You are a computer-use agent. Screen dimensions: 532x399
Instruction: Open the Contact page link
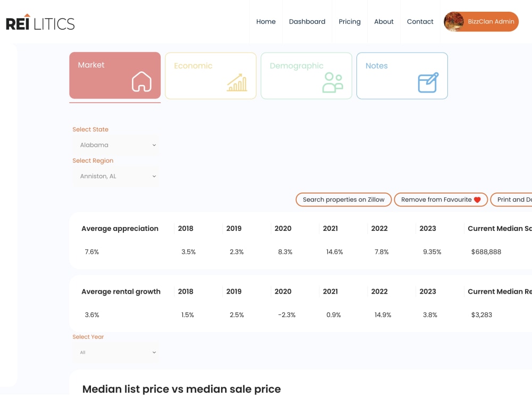(420, 22)
